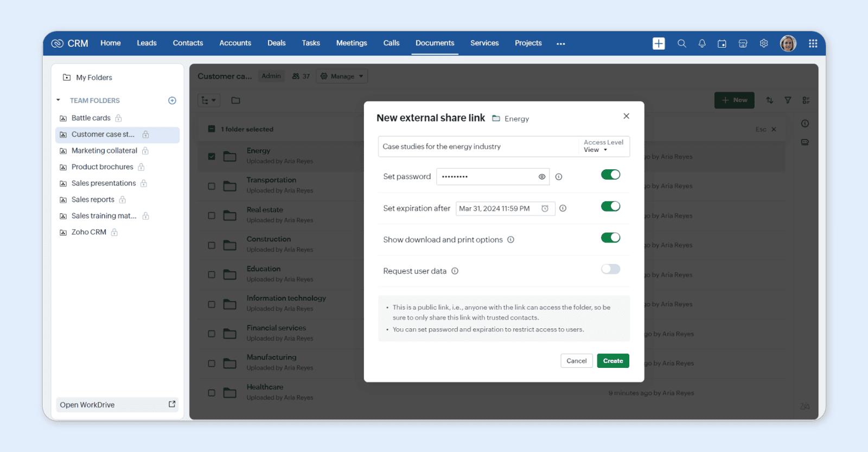Screen dimensions: 868x452
Task: Enable the Request user data toggle
Action: pos(610,269)
